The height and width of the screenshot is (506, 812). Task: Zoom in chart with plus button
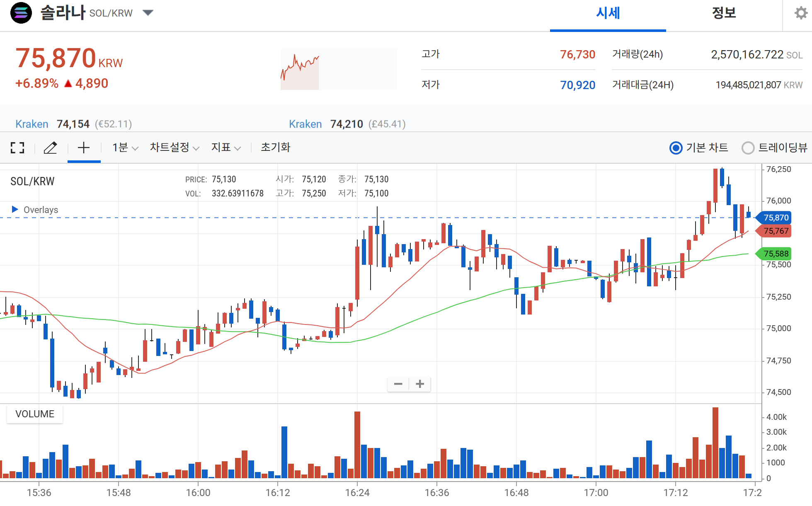(x=420, y=384)
